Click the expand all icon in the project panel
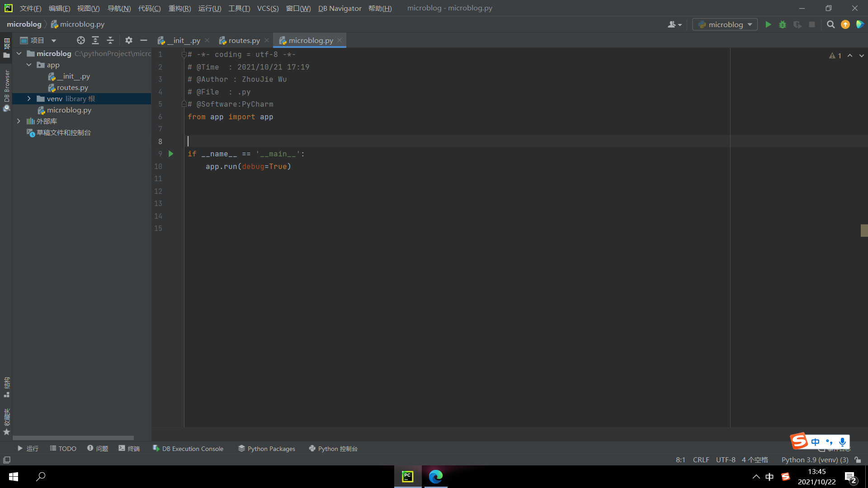 tap(95, 41)
